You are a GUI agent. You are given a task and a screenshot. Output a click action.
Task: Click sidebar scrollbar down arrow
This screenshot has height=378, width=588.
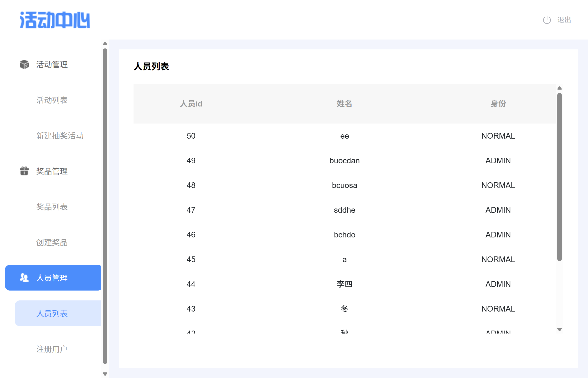pos(105,374)
